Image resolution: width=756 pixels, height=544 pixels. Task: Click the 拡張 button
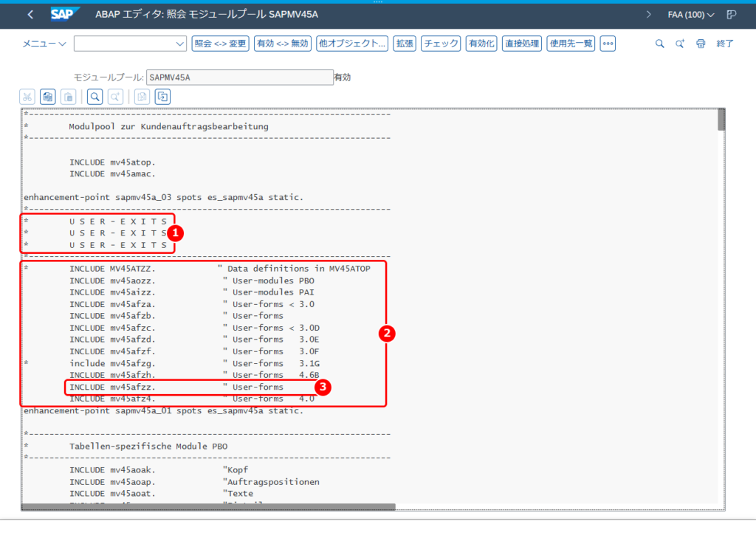click(x=405, y=44)
